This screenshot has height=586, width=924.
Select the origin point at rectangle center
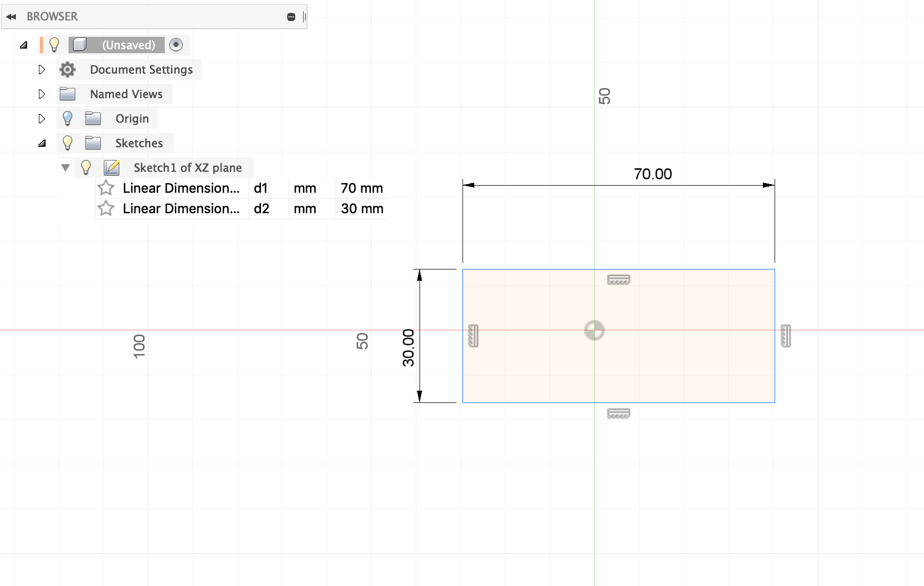595,330
